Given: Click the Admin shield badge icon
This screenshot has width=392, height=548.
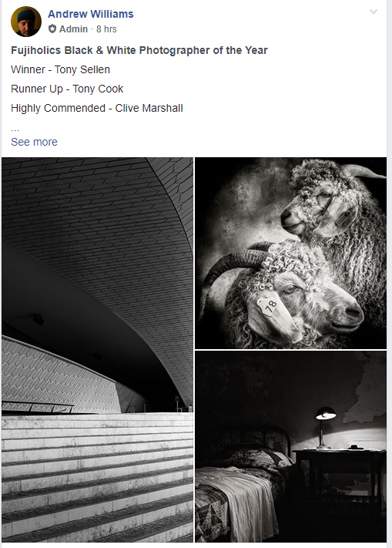Looking at the screenshot, I should click(x=52, y=29).
